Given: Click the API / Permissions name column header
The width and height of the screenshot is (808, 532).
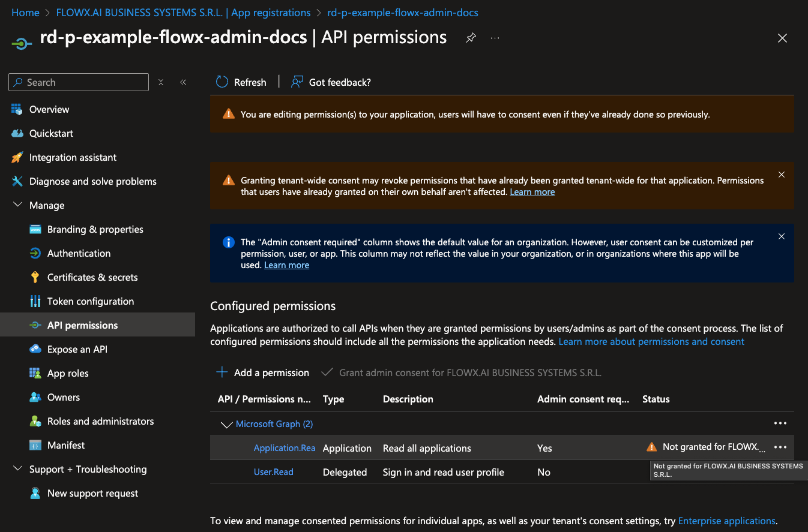Looking at the screenshot, I should (264, 399).
